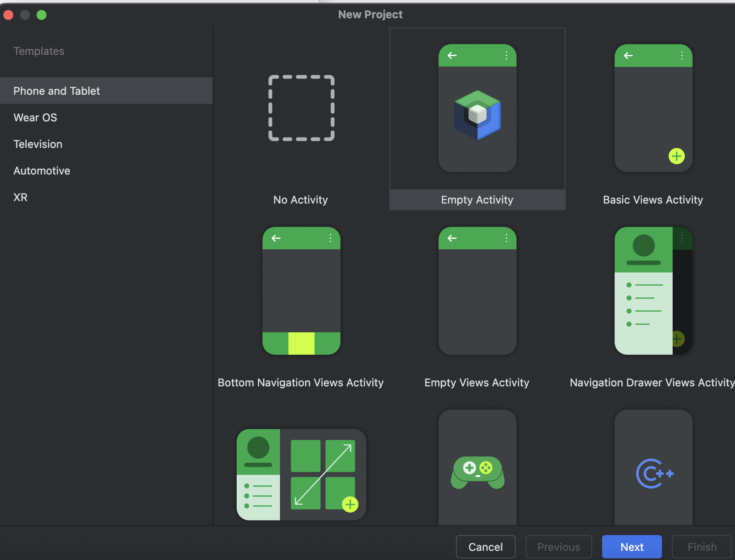Click the Bottom Navigation Views Activity label

coord(301,383)
